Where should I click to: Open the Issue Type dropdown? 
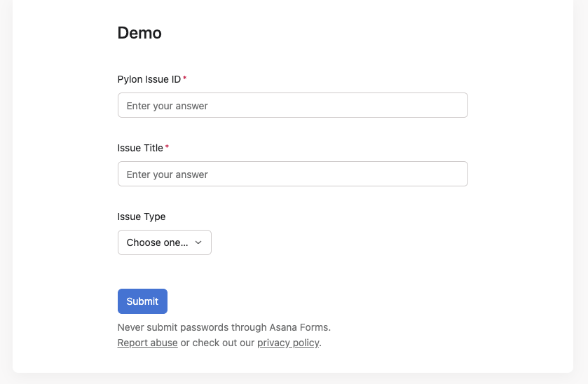164,242
